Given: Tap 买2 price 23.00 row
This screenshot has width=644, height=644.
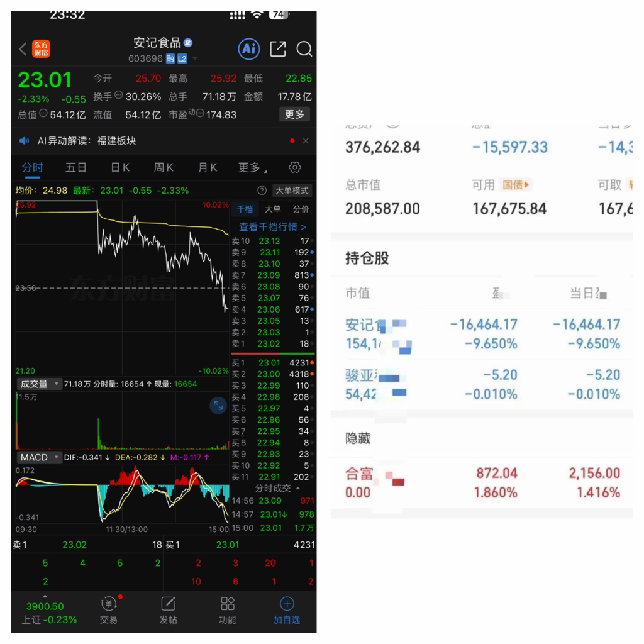Looking at the screenshot, I should [273, 374].
